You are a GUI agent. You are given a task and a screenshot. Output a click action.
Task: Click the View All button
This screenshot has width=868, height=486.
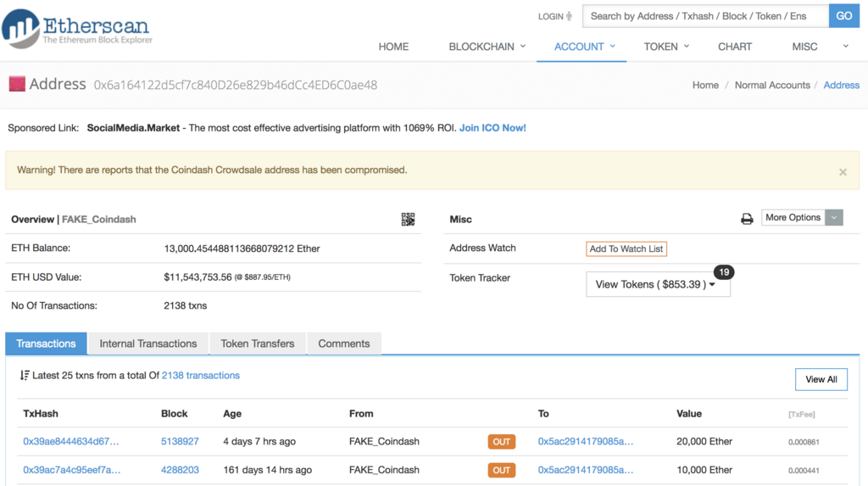[x=821, y=380]
